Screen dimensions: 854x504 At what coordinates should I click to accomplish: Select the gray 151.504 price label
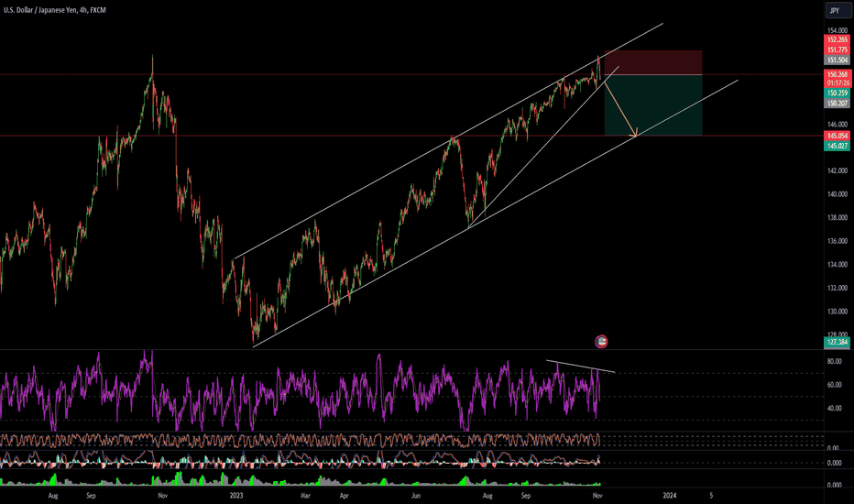click(x=838, y=60)
